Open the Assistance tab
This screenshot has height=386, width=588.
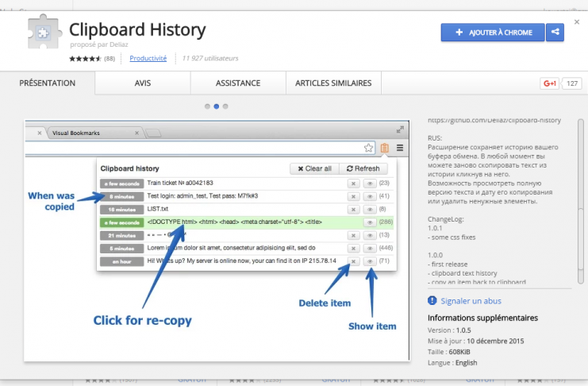pyautogui.click(x=238, y=83)
